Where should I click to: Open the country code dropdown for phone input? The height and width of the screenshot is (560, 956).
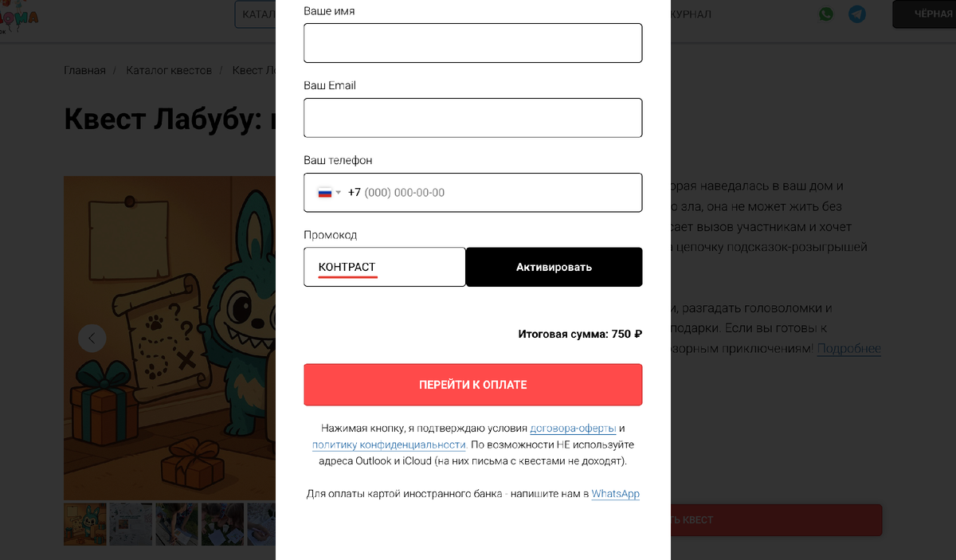coord(330,192)
